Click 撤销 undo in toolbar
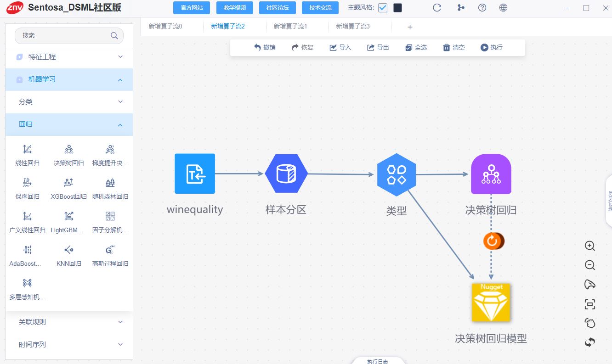 point(265,47)
